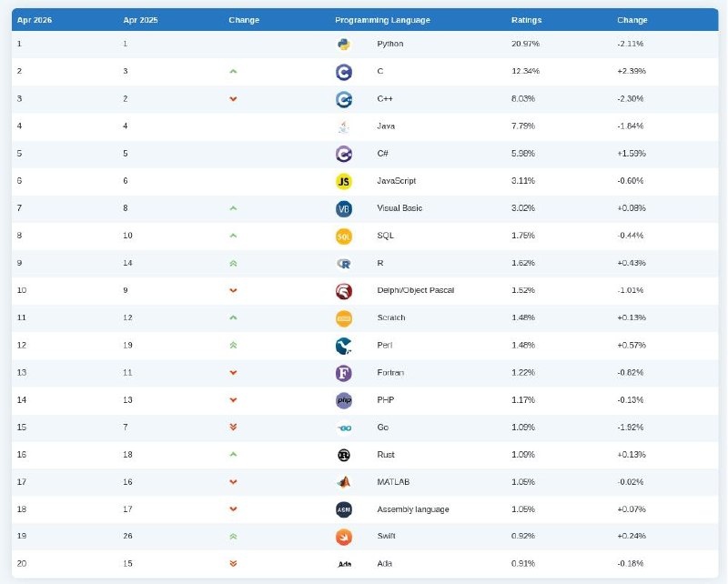
Task: Open the Delphi/Object Pascal language entry
Action: [x=415, y=290]
